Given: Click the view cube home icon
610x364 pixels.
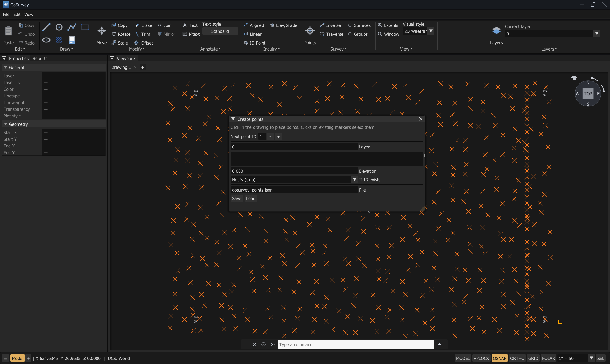Looking at the screenshot, I should 574,78.
